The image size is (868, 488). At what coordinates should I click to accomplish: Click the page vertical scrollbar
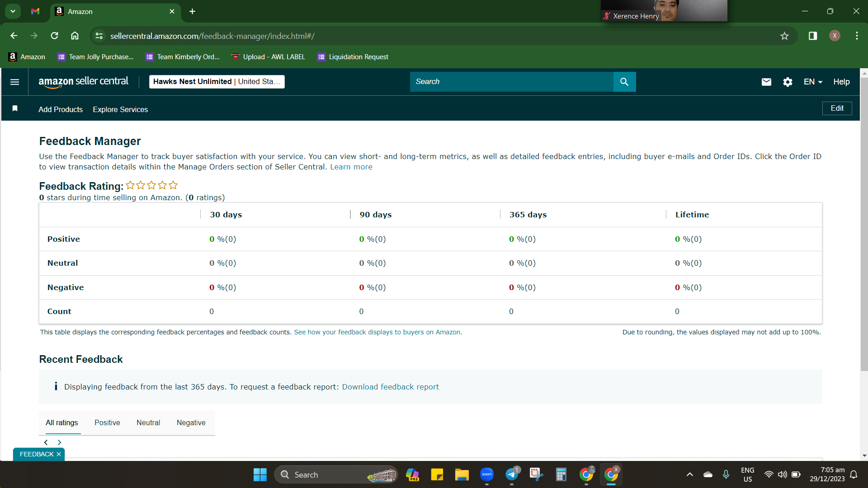tap(864, 224)
